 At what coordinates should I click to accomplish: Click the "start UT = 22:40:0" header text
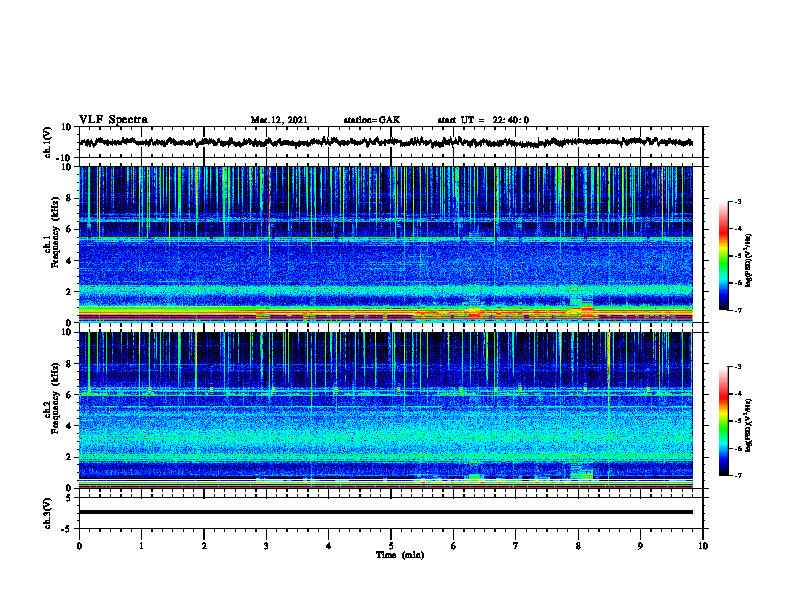coord(483,120)
